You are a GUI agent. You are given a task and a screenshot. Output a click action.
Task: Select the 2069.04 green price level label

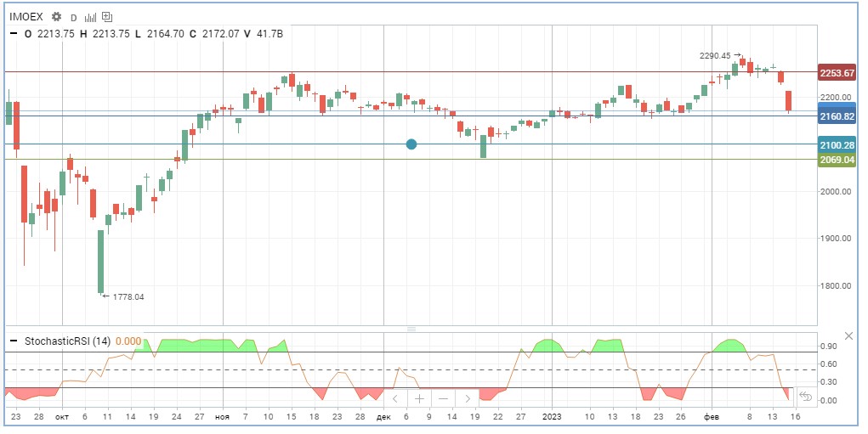click(x=837, y=160)
